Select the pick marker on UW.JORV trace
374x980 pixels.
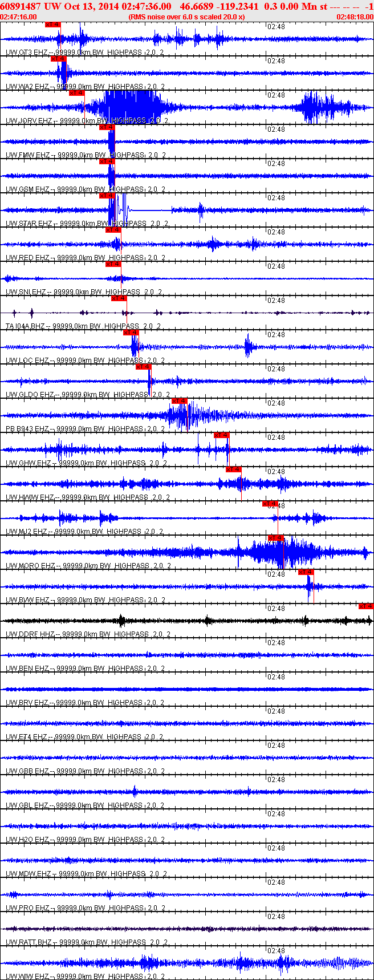[x=76, y=93]
